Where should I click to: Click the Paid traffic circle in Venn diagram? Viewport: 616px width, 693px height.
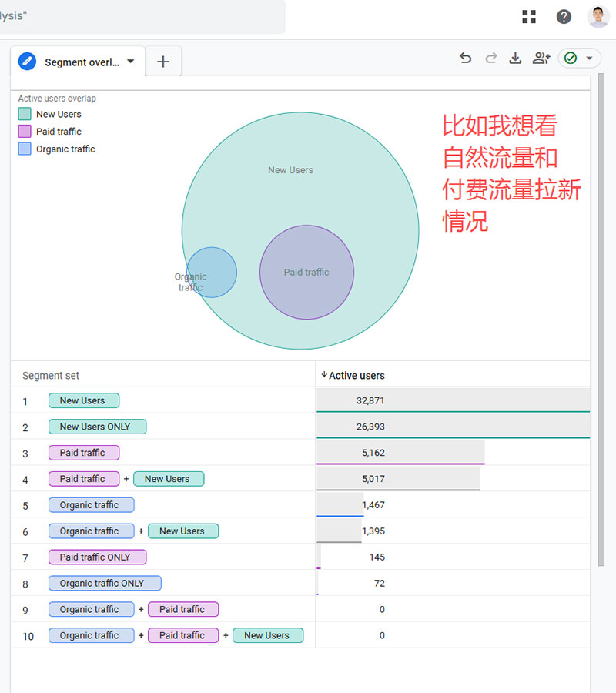pyautogui.click(x=306, y=273)
